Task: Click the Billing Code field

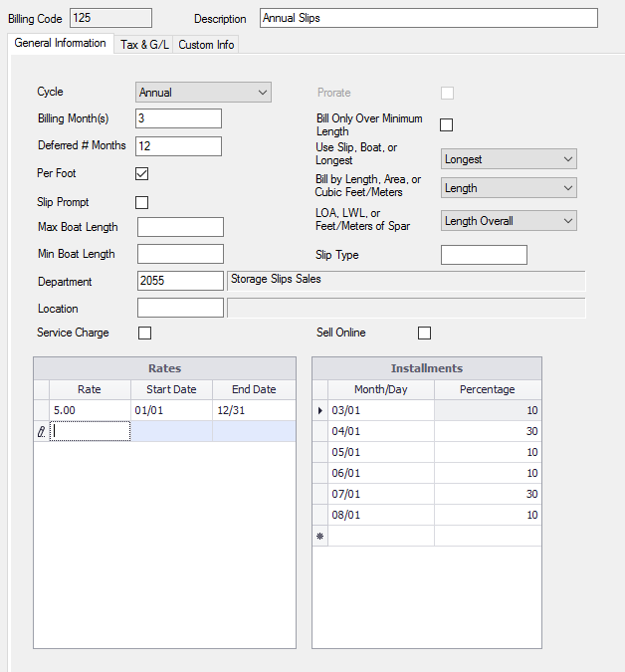Action: pos(110,18)
